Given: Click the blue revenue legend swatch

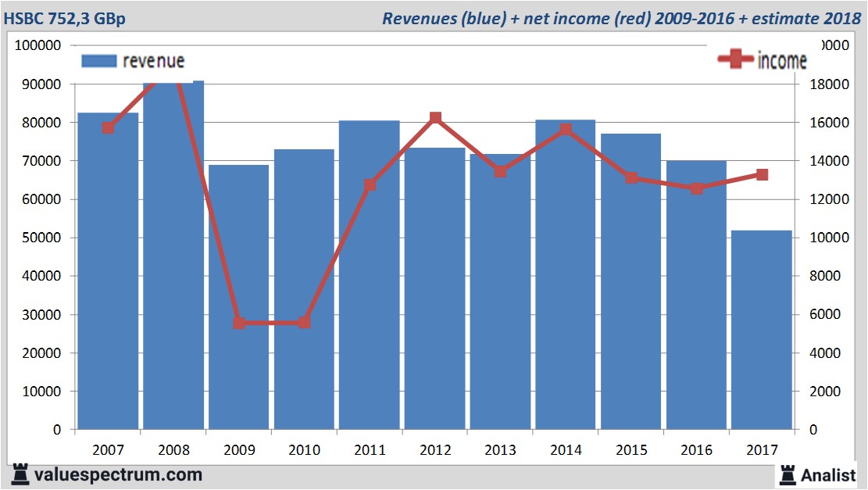Looking at the screenshot, I should click(x=98, y=61).
